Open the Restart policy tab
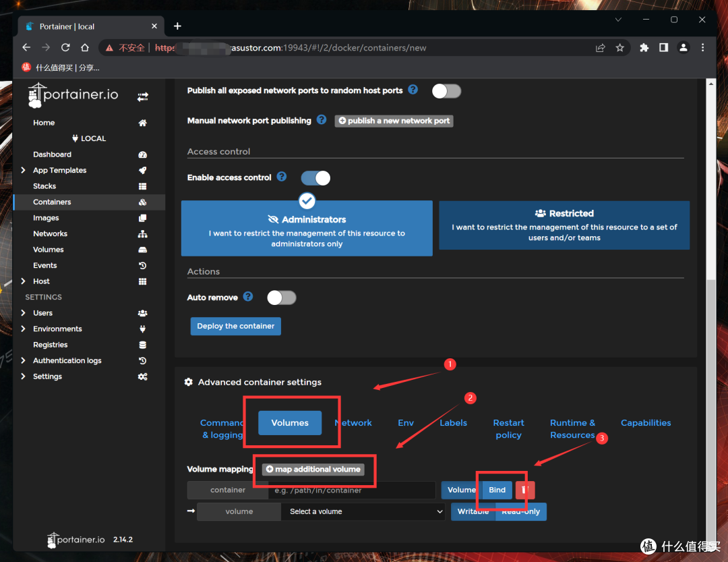Image resolution: width=728 pixels, height=562 pixels. 508,428
